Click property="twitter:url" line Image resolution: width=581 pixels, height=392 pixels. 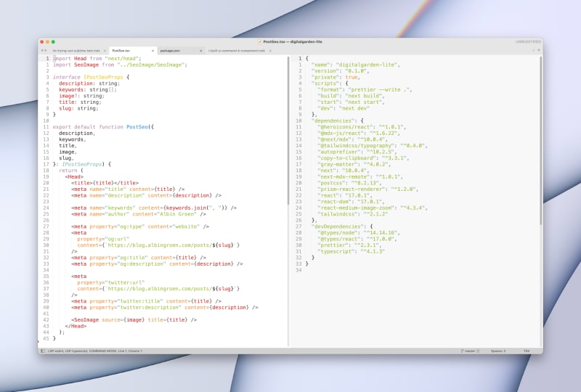tap(111, 282)
